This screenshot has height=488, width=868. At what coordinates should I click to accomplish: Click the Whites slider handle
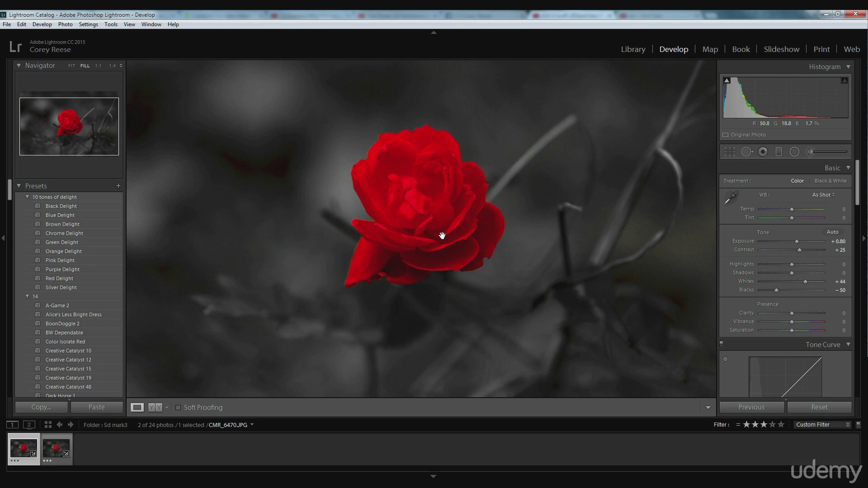[805, 282]
